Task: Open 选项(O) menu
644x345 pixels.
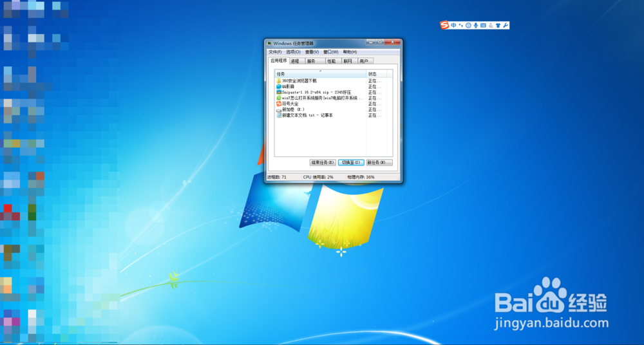Action: [293, 52]
